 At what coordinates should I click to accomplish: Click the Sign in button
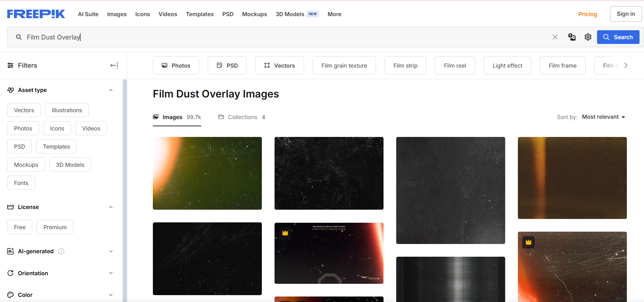tap(626, 14)
